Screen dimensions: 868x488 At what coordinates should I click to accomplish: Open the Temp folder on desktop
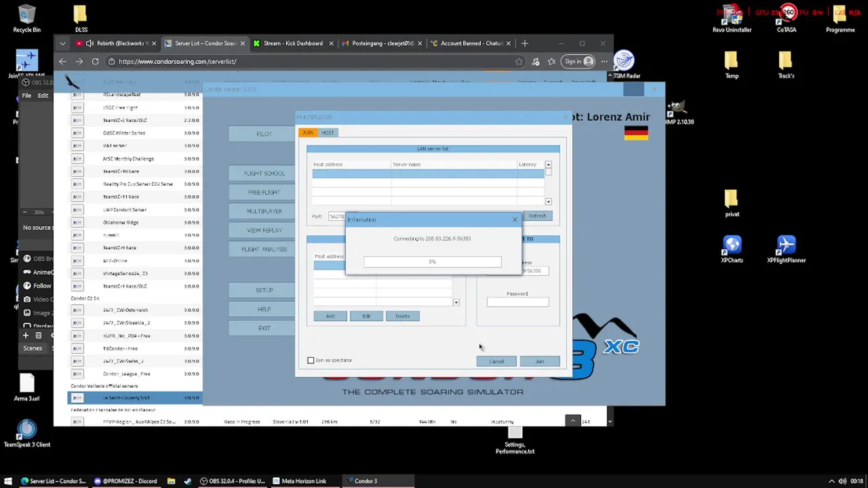tap(732, 65)
